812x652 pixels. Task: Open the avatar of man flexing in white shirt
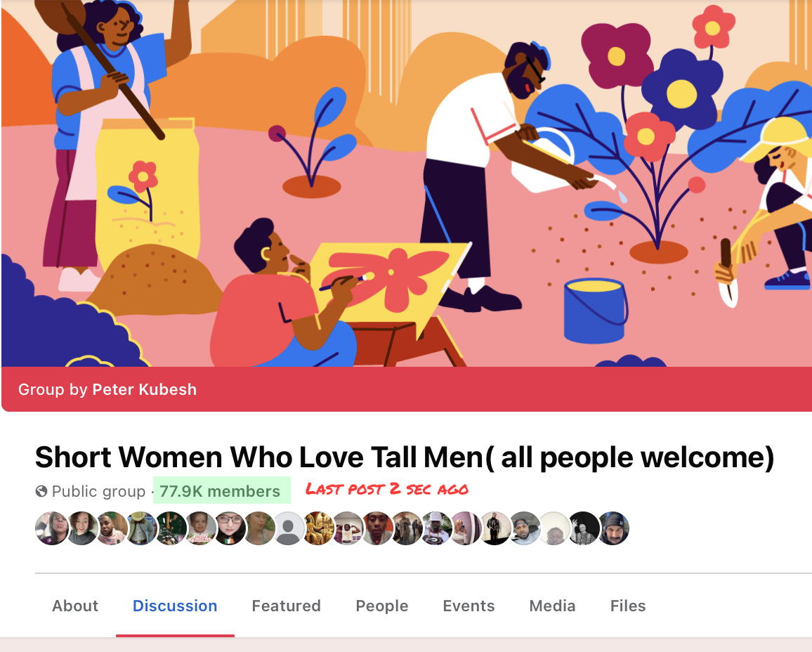tap(348, 528)
